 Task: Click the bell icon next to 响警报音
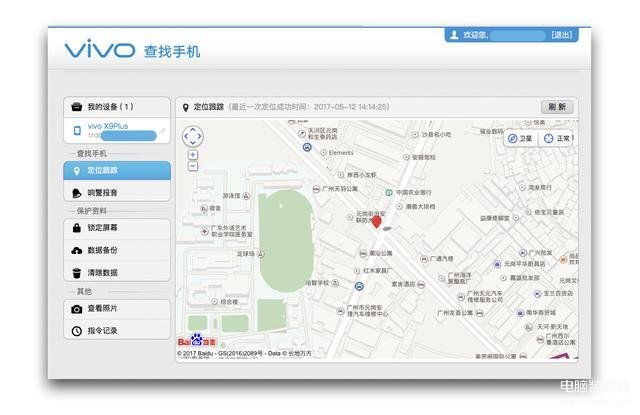pyautogui.click(x=76, y=193)
